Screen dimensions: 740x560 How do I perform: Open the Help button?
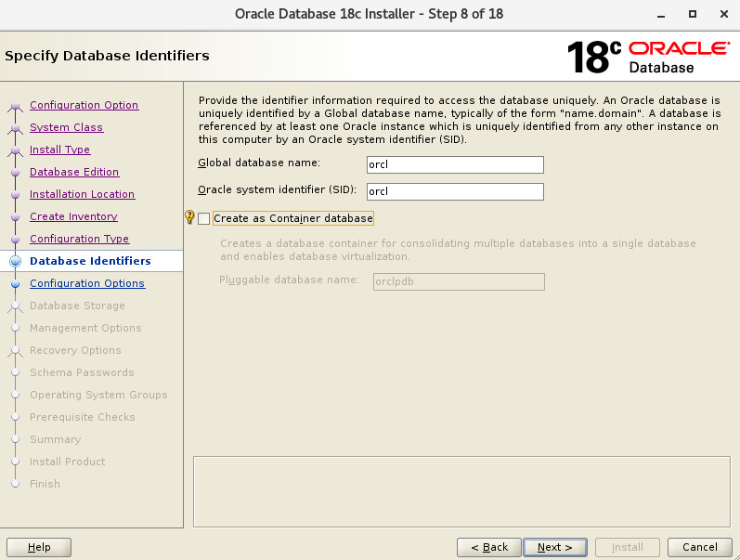coord(39,547)
